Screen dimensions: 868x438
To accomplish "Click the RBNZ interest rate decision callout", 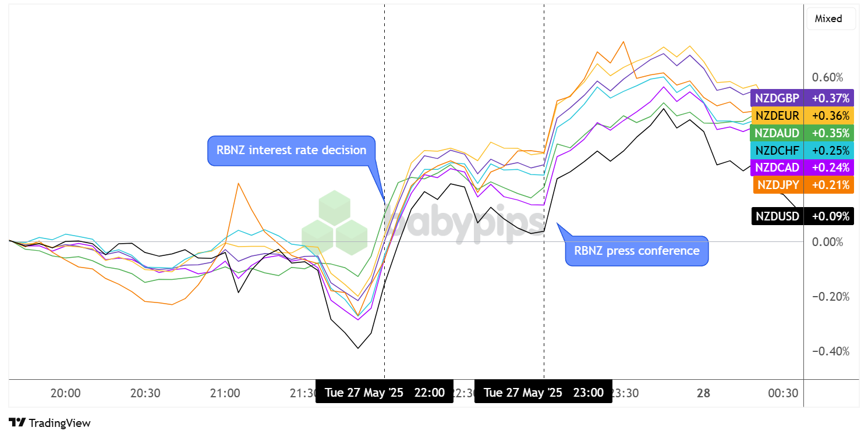I will tap(291, 151).
